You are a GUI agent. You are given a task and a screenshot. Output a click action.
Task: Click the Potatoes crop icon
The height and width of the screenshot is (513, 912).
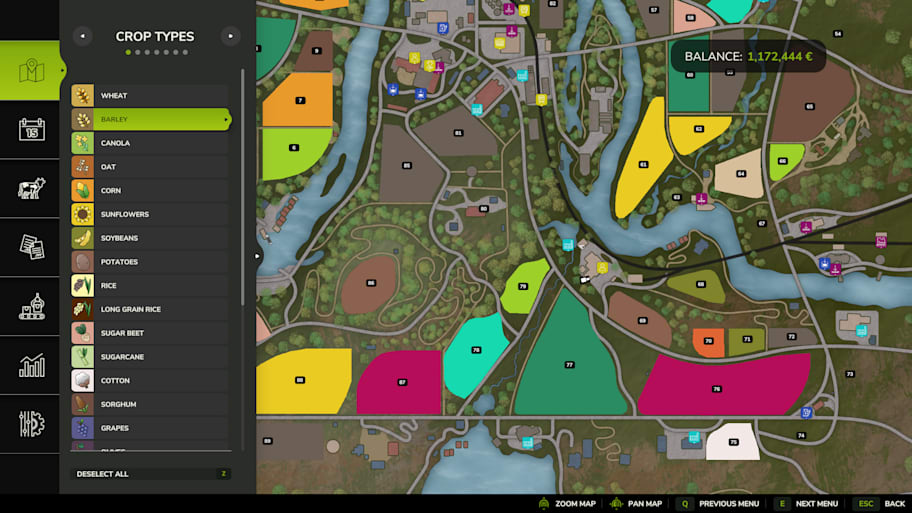83,262
